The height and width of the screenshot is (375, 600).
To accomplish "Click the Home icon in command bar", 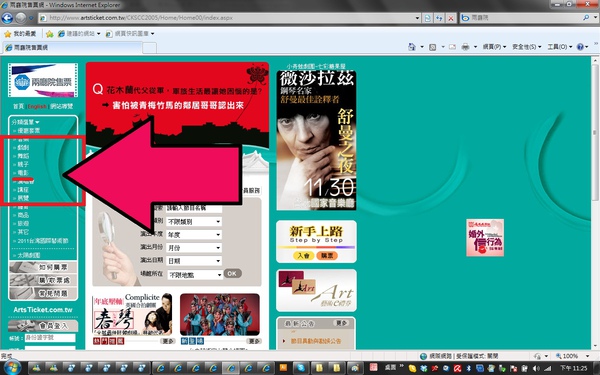I will (x=412, y=47).
